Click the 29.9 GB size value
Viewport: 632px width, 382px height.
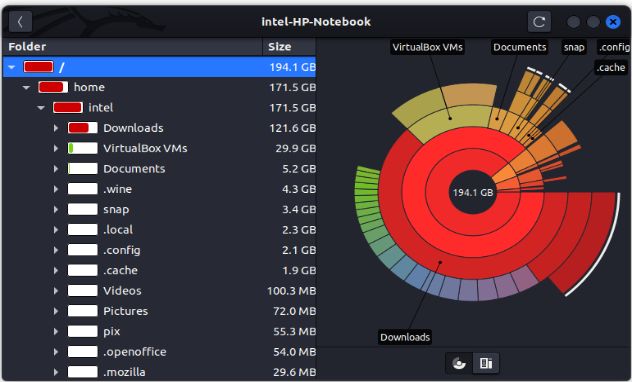[x=295, y=148]
